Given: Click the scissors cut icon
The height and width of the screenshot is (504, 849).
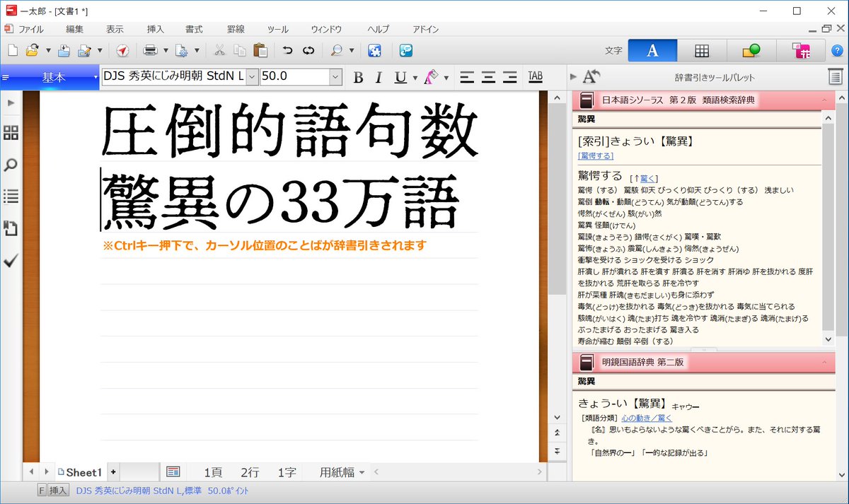Looking at the screenshot, I should [x=219, y=50].
